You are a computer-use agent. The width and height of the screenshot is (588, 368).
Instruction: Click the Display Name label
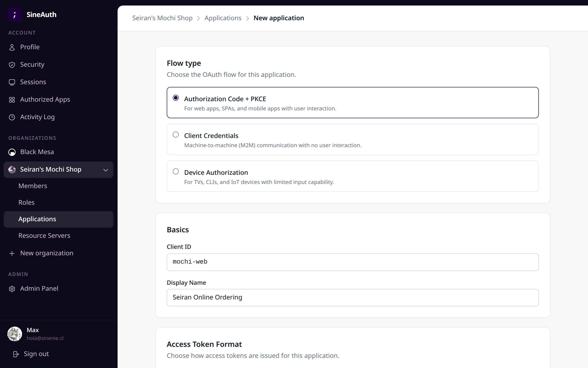point(186,283)
